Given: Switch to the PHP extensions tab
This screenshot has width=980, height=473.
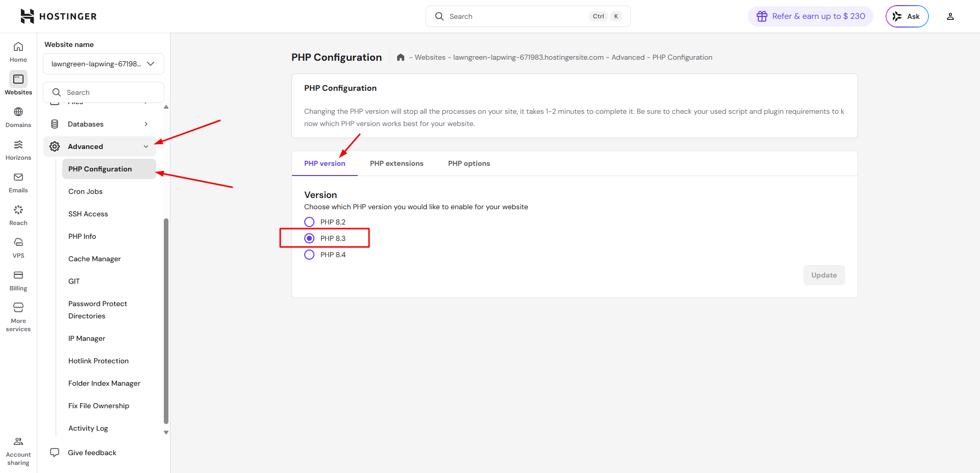Looking at the screenshot, I should pyautogui.click(x=397, y=163).
